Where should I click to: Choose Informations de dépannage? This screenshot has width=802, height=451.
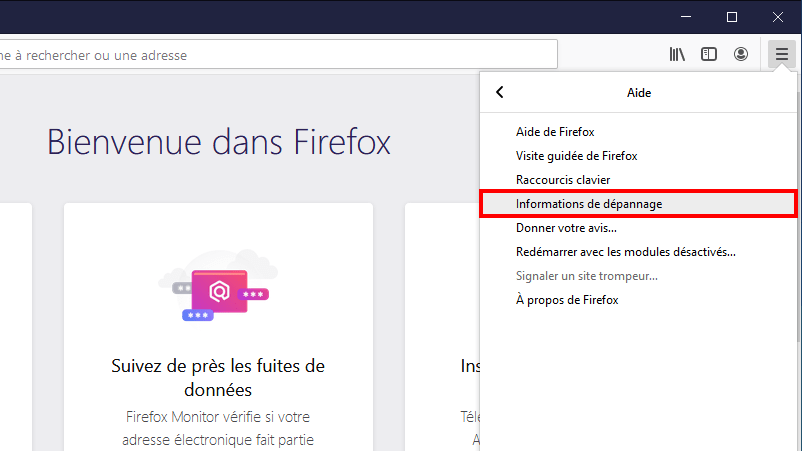(638, 204)
